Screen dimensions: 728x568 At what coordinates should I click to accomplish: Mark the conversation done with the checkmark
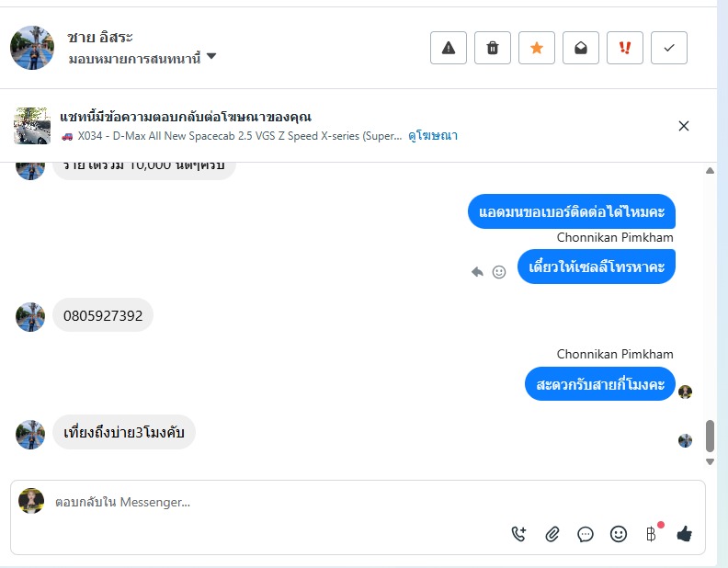(669, 48)
